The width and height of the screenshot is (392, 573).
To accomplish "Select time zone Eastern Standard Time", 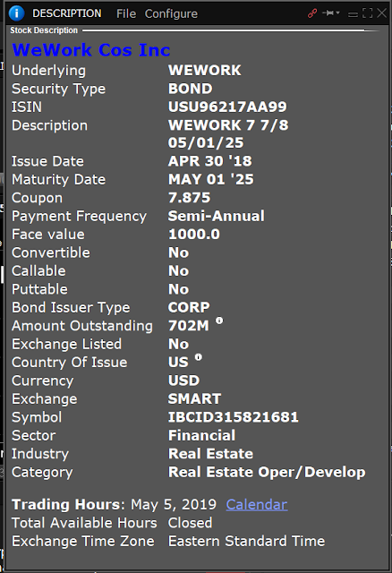I will pyautogui.click(x=247, y=541).
